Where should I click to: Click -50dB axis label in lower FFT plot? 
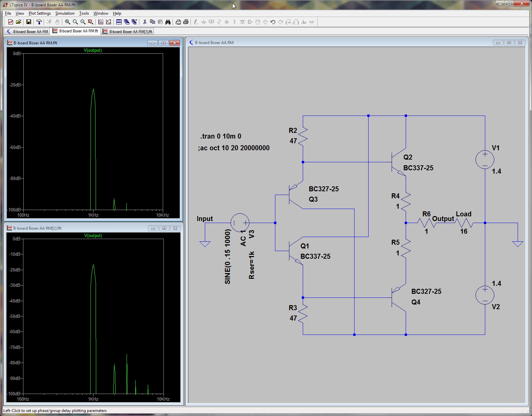15,316
